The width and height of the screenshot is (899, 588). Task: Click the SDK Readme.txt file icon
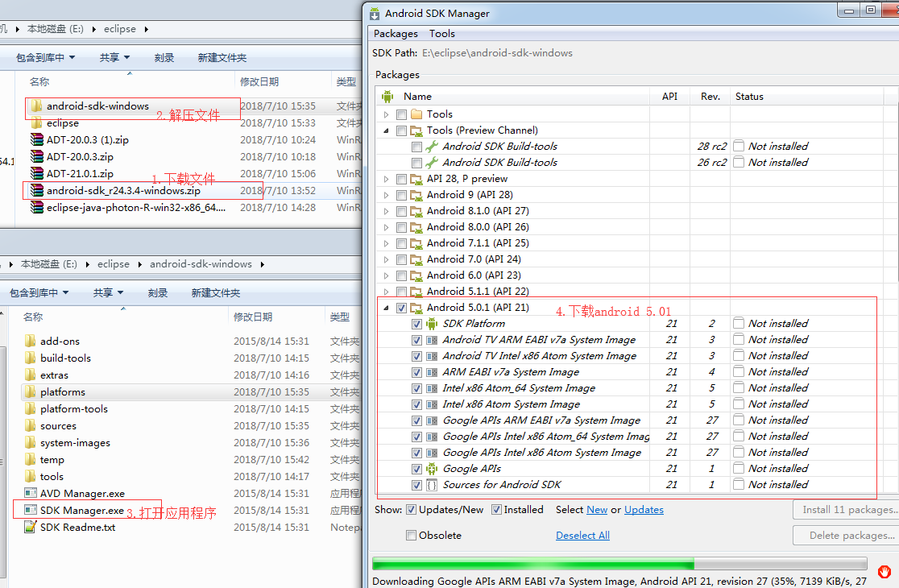point(31,528)
